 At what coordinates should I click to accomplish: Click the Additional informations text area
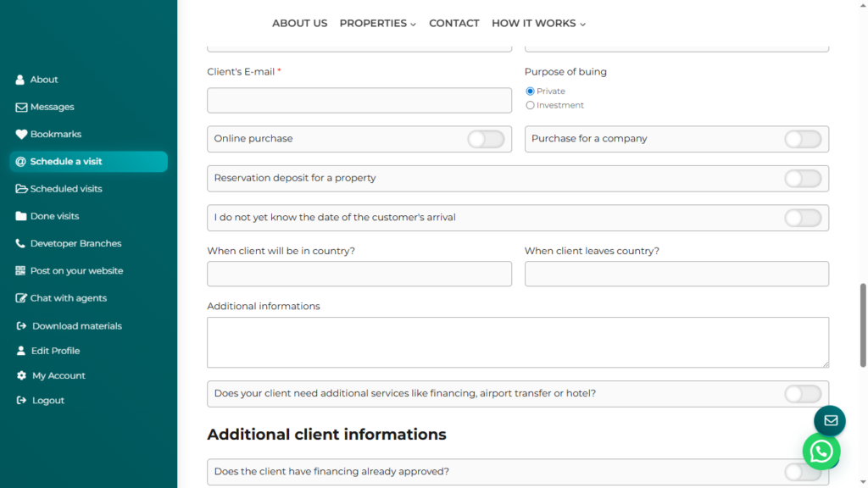(517, 342)
